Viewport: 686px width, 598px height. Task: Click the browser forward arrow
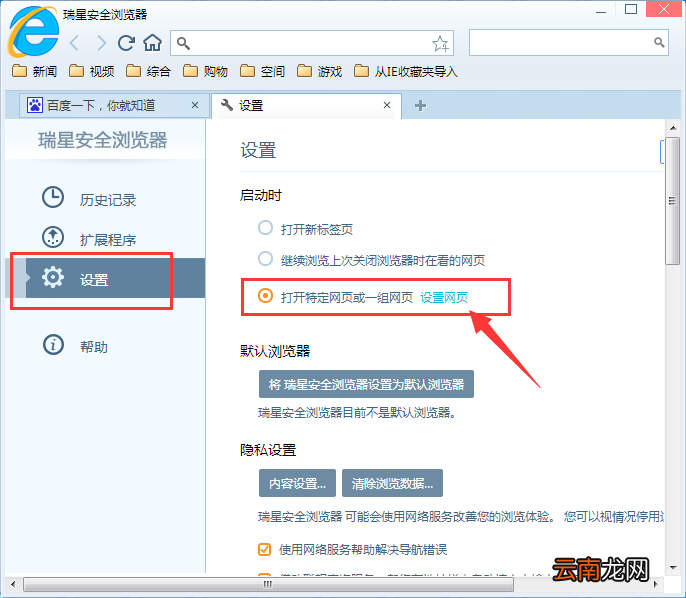pyautogui.click(x=101, y=43)
